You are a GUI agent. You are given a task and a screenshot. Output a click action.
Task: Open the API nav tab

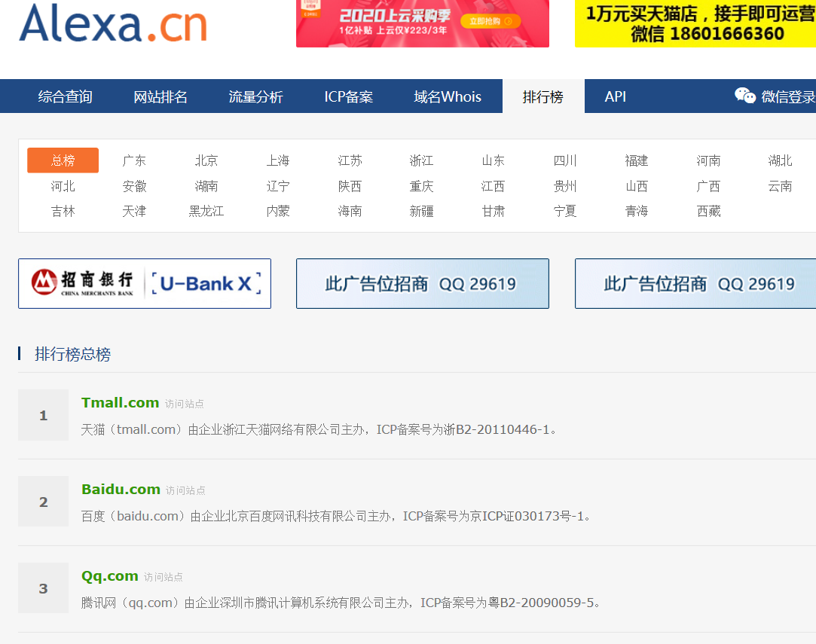[x=615, y=96]
